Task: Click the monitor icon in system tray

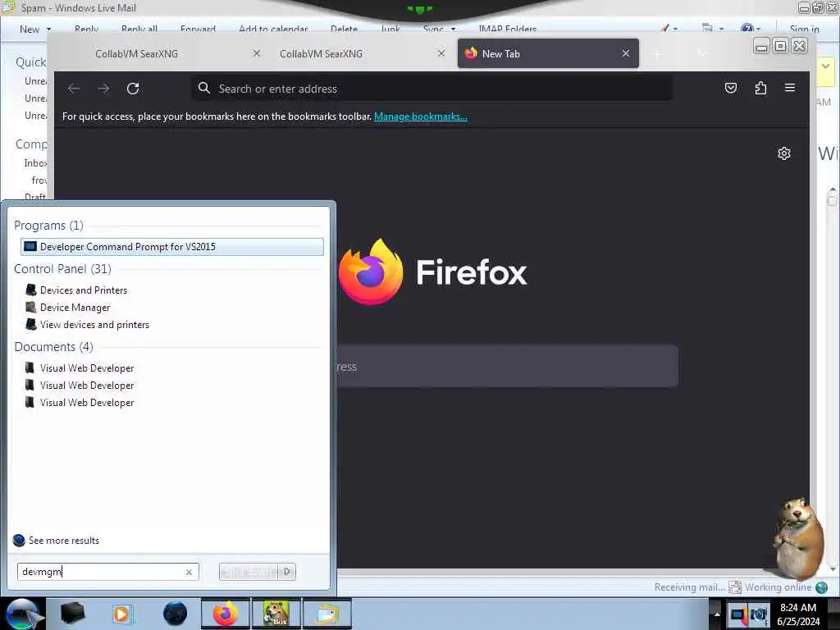Action: click(x=739, y=614)
